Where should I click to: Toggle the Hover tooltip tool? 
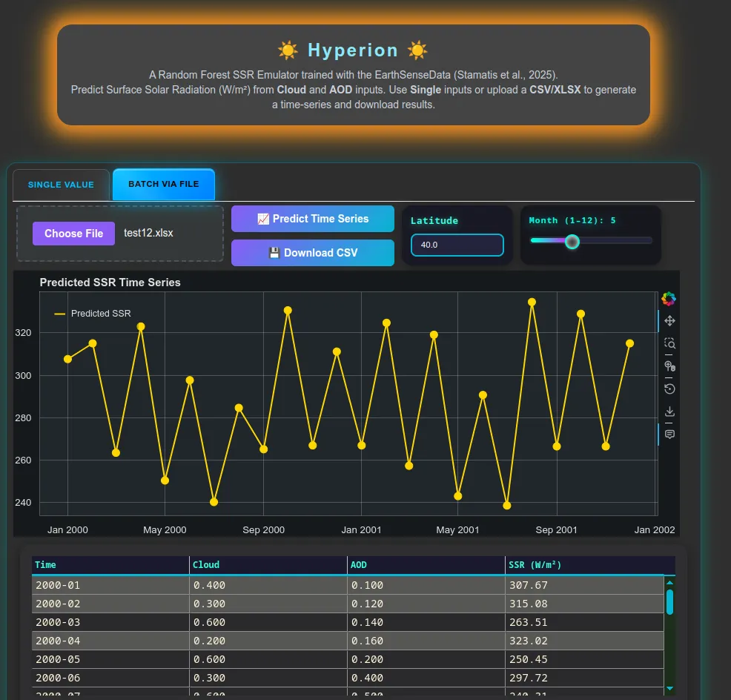tap(669, 434)
